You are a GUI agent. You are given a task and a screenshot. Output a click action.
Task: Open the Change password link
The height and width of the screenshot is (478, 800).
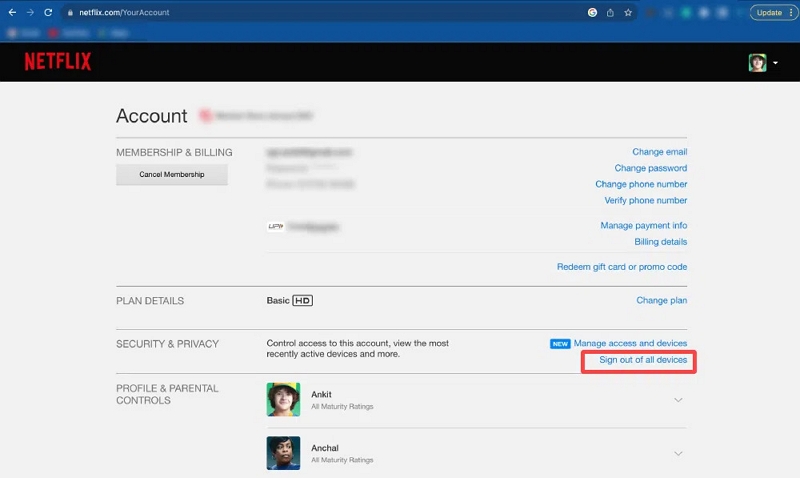(651, 168)
